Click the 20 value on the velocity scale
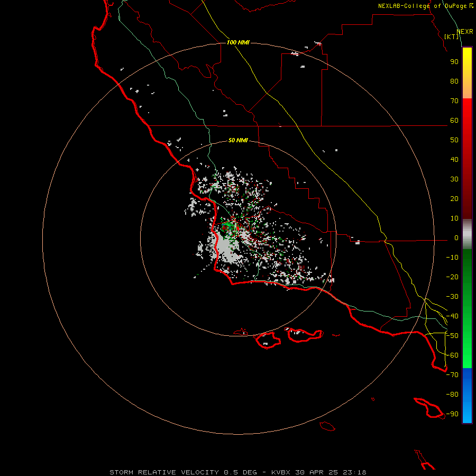This screenshot has height=476, width=476. point(454,198)
